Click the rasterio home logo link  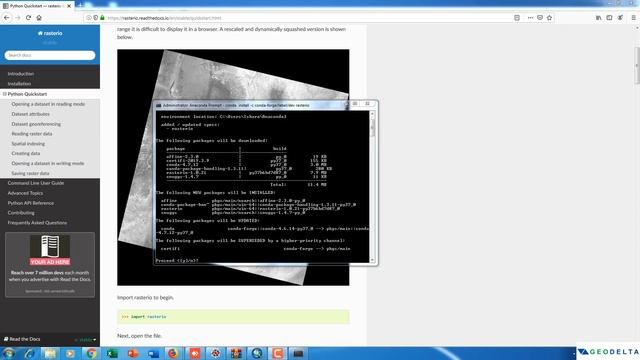click(x=50, y=33)
